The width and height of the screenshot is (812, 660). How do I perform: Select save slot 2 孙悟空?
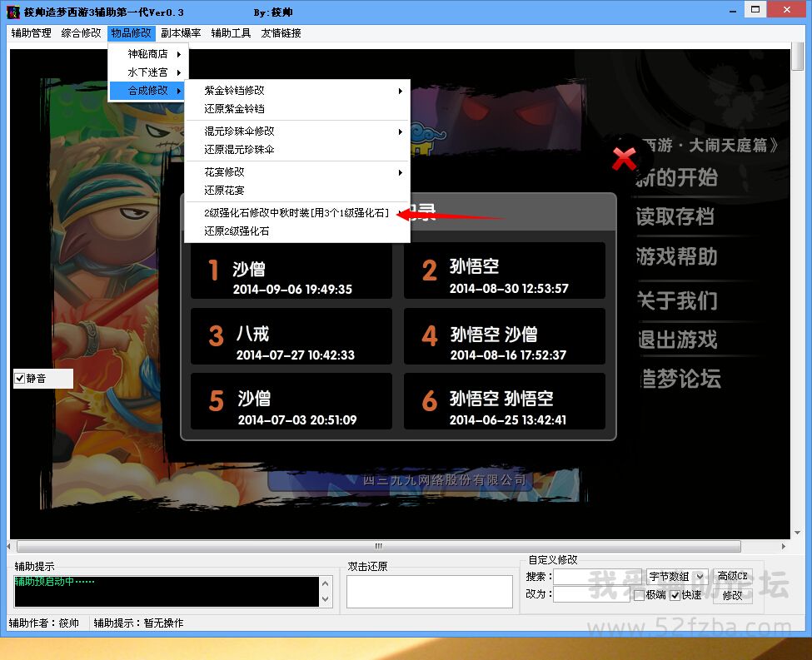[505, 270]
